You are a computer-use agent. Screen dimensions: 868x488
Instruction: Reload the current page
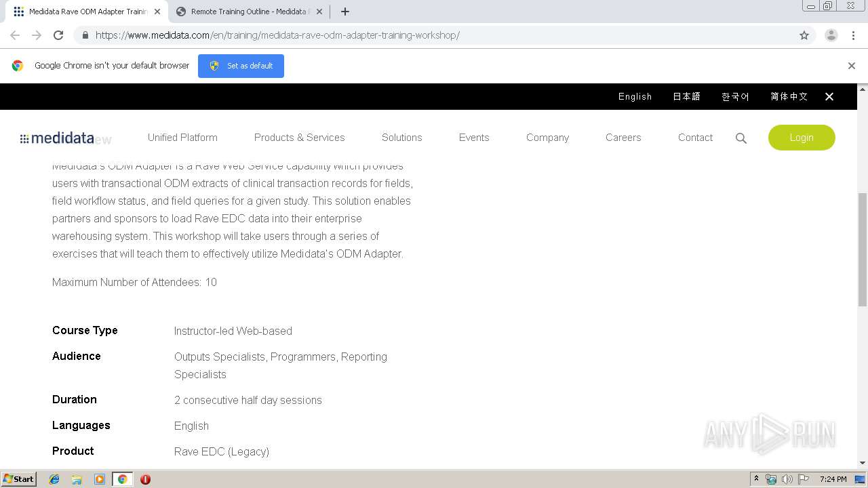click(58, 35)
